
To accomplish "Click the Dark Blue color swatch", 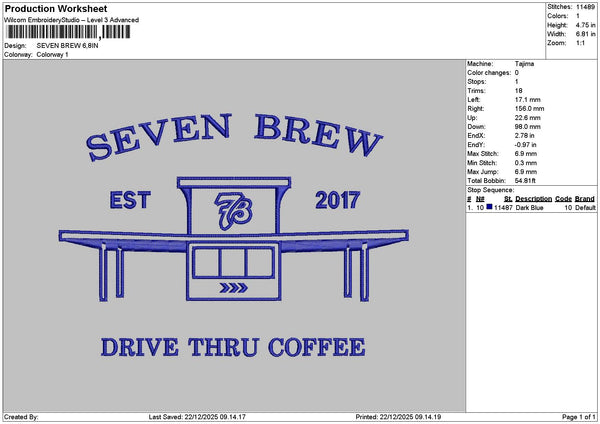I will tap(489, 207).
